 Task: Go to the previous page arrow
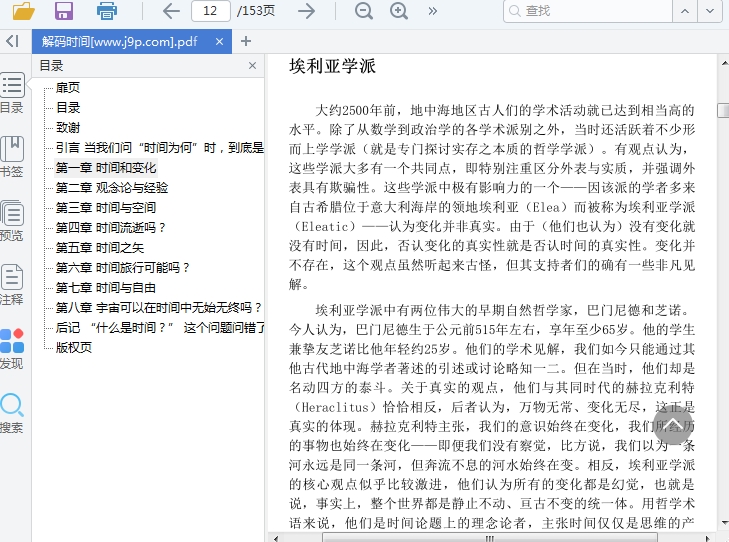(x=171, y=11)
